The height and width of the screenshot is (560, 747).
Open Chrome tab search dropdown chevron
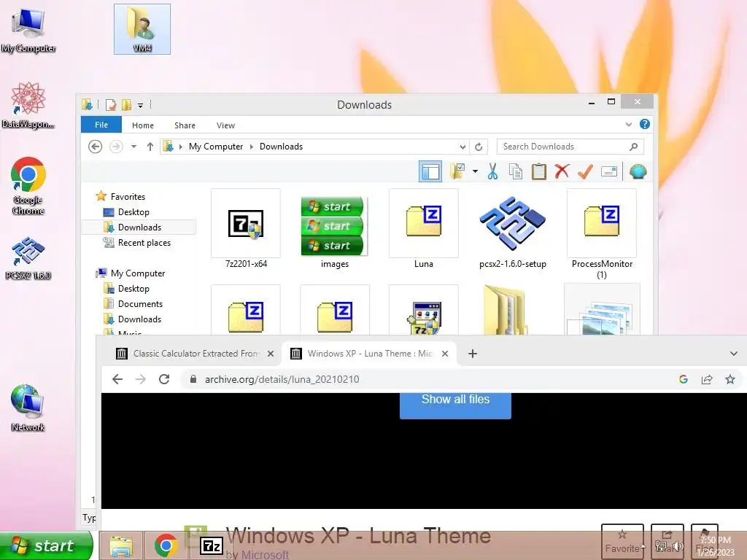click(734, 354)
